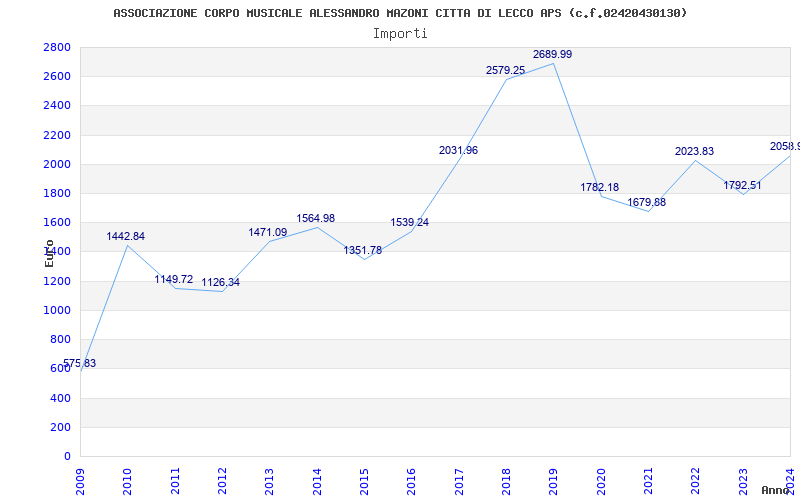Select data label 1351.78
The image size is (800, 500).
363,250
